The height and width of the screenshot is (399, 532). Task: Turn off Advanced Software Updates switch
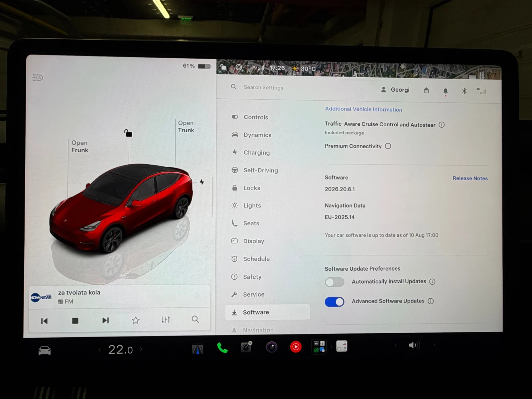[x=334, y=302]
